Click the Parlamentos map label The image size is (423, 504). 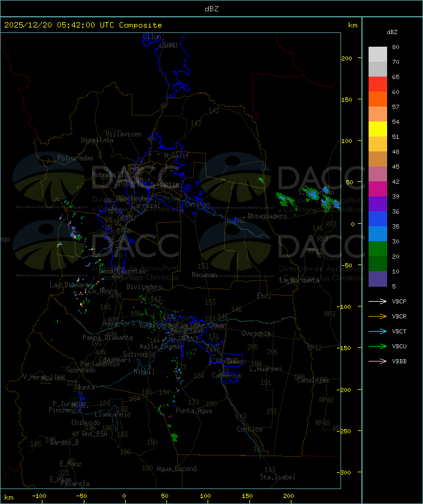(100, 364)
